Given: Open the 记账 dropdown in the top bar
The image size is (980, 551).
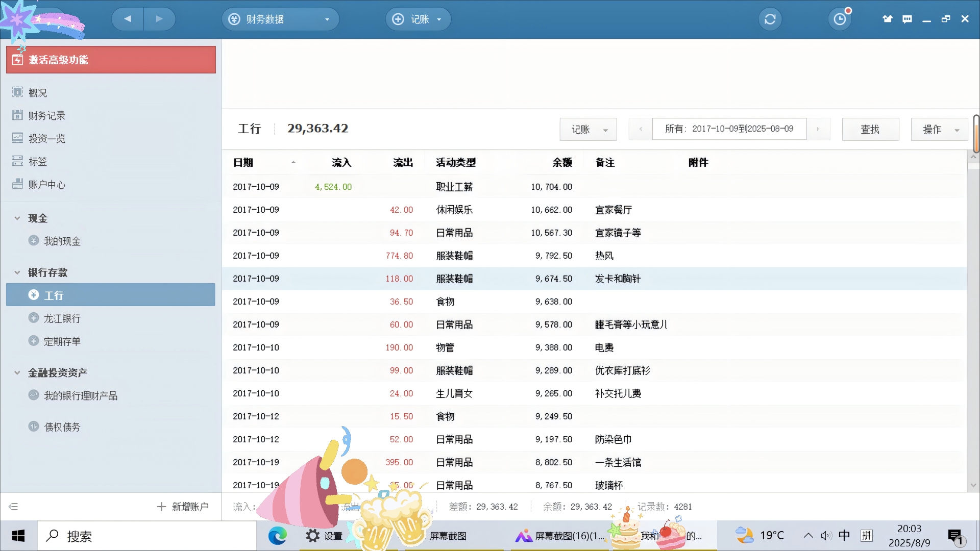Looking at the screenshot, I should pos(418,19).
